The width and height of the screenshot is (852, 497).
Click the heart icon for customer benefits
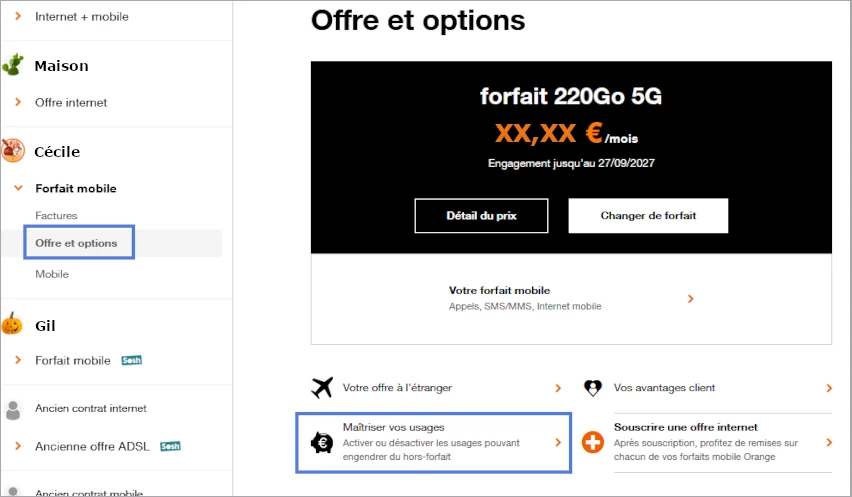point(593,388)
